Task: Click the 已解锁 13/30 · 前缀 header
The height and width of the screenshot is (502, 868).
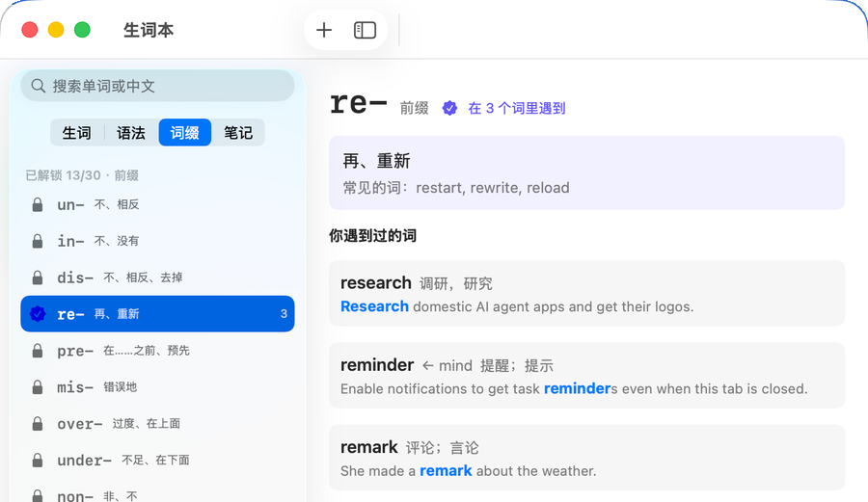Action: click(82, 175)
